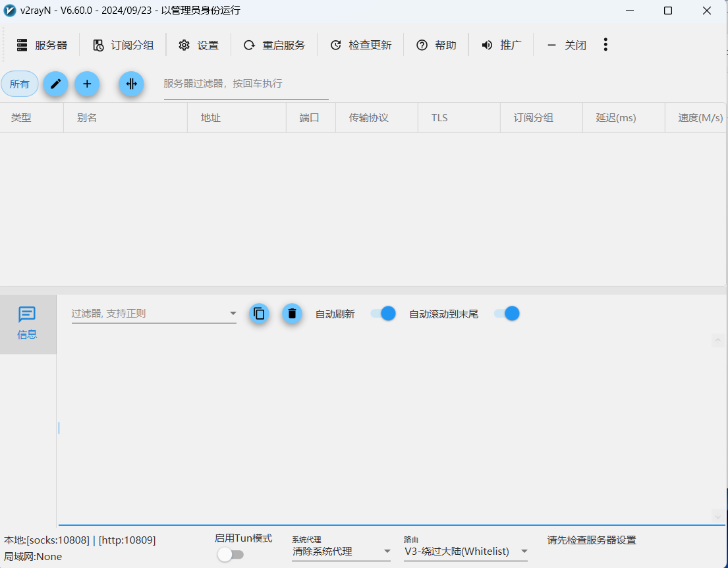Open the 系统代理 proxy mode dropdown
The height and width of the screenshot is (568, 728).
pyautogui.click(x=387, y=550)
